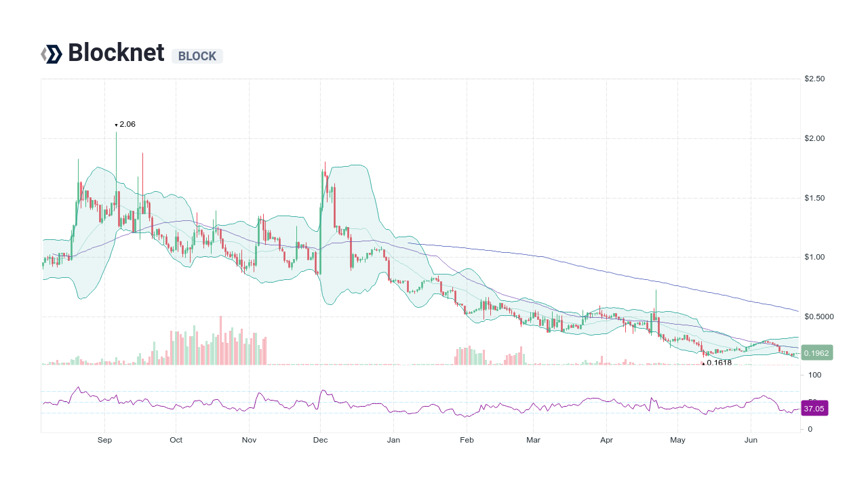
Task: Click the 37.05 RSI value label
Action: coord(814,409)
